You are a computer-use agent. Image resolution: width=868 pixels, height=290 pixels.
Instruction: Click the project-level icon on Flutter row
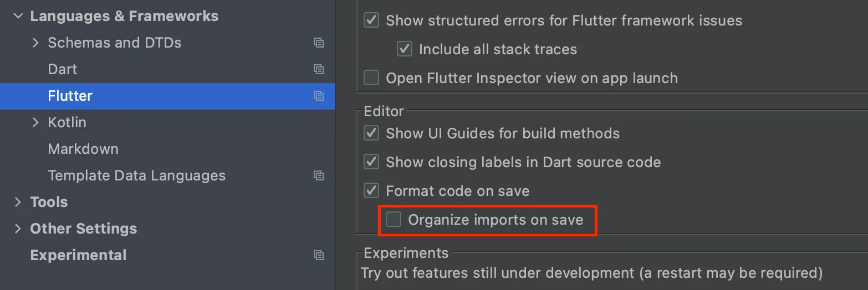point(318,96)
